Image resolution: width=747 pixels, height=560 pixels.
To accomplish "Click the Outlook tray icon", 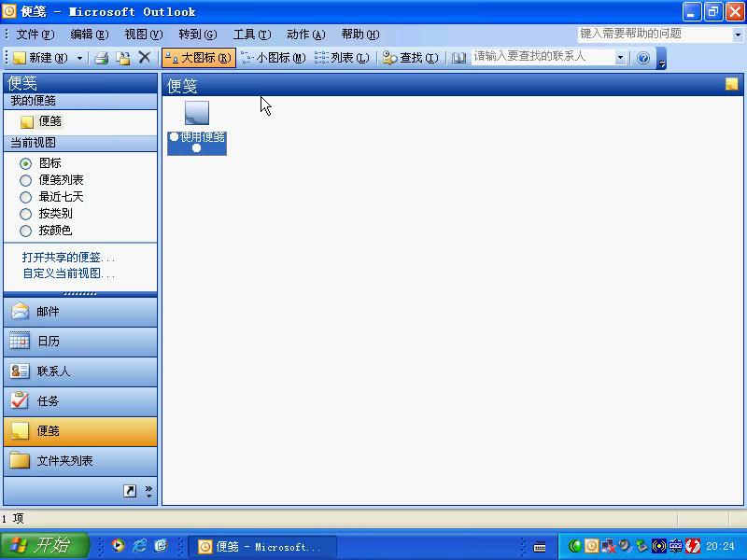I will click(591, 546).
